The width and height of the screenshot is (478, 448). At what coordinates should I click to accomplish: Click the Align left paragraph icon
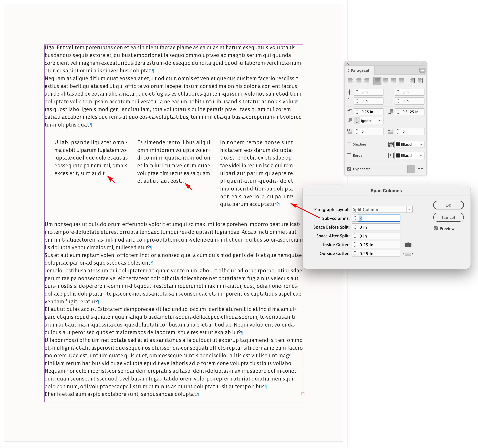351,81
